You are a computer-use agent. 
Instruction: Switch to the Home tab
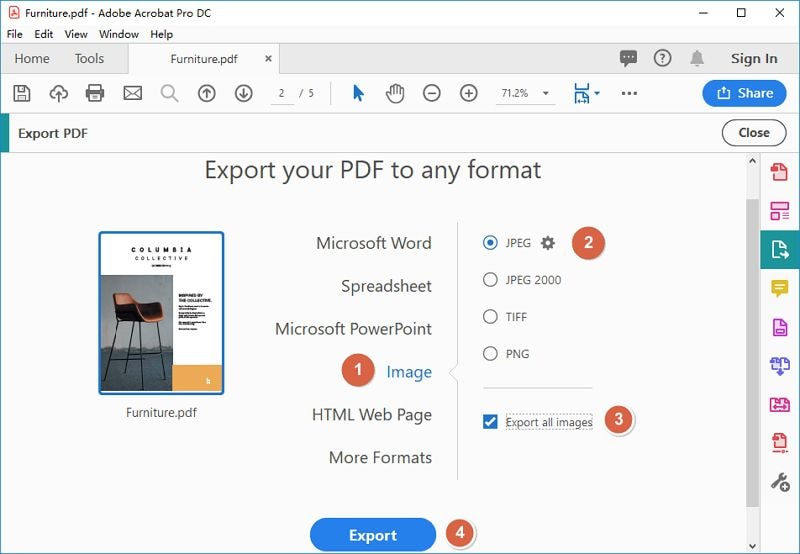tap(32, 59)
